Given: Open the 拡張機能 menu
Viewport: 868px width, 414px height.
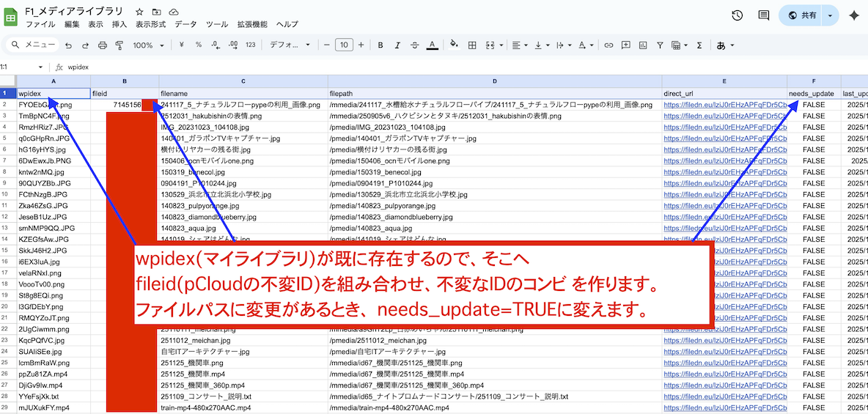Looking at the screenshot, I should pyautogui.click(x=252, y=24).
